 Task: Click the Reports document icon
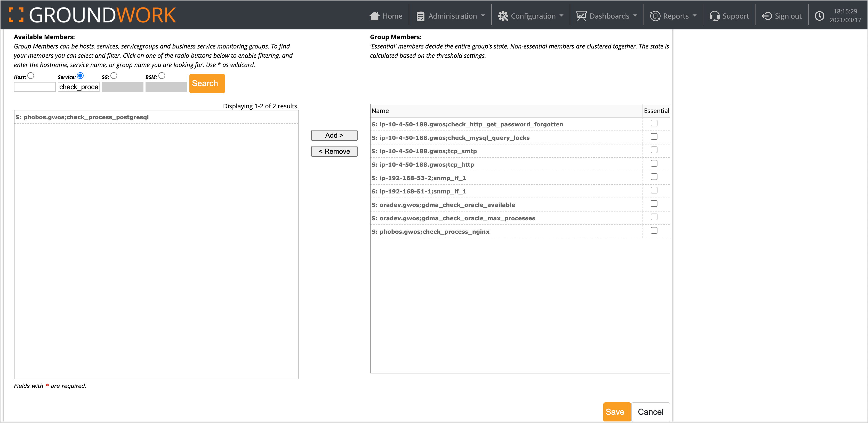coord(655,16)
